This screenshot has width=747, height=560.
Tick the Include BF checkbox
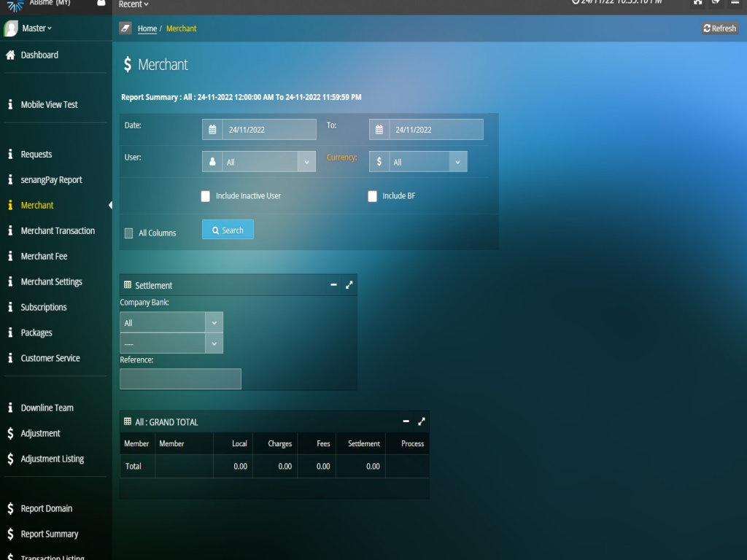click(373, 196)
